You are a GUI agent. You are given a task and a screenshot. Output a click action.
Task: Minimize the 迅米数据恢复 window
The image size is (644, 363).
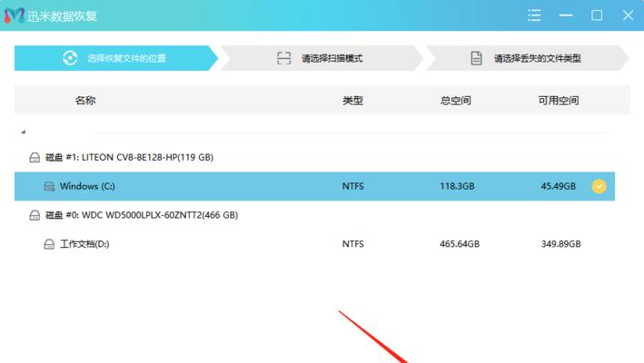point(566,15)
